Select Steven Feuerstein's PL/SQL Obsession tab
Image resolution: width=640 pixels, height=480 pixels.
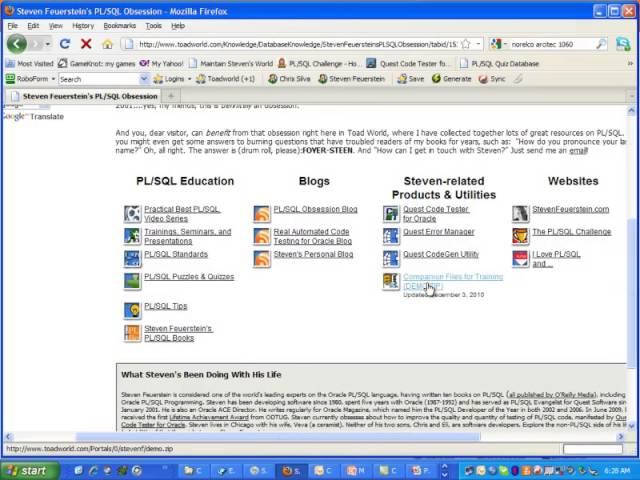tap(83, 96)
